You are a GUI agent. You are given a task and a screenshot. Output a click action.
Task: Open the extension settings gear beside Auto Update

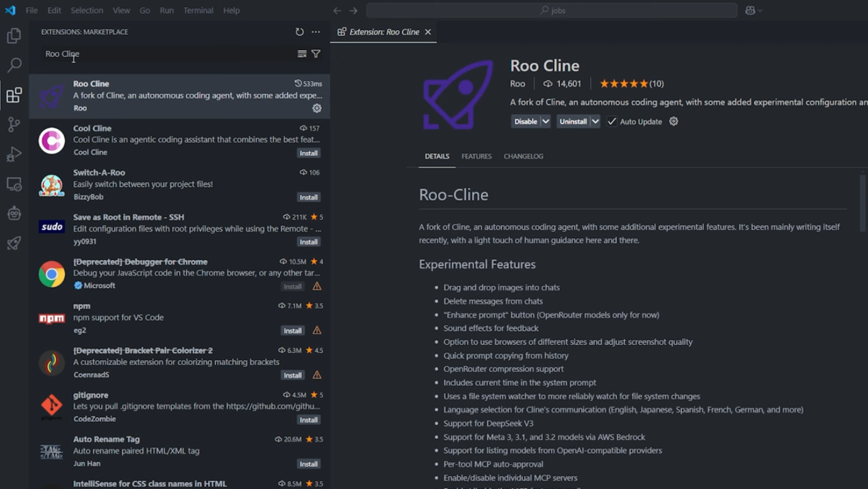[673, 122]
